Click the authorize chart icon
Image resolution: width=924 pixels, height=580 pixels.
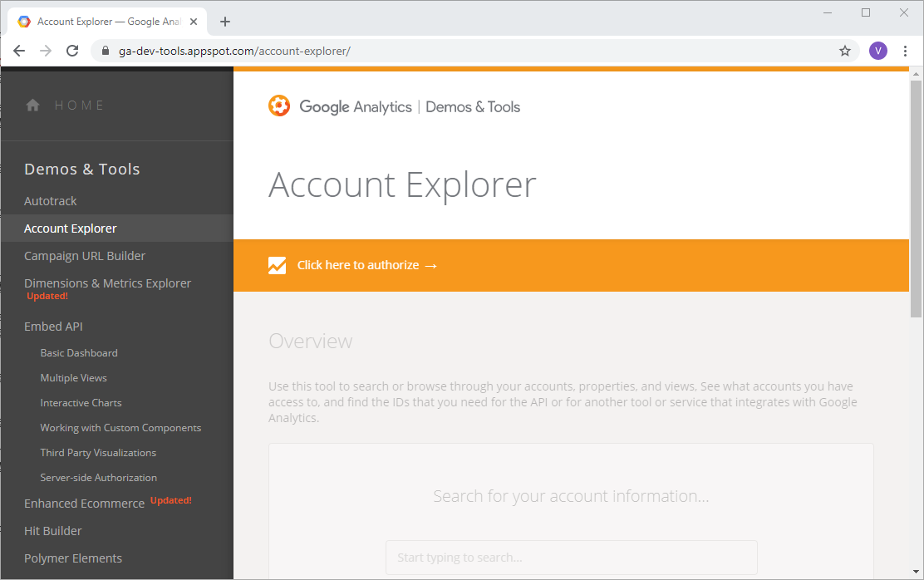pos(277,266)
